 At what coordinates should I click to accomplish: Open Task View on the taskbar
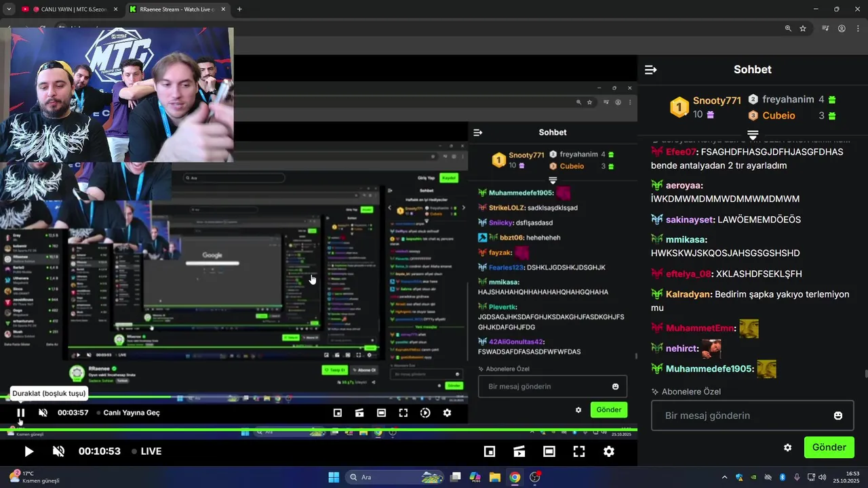click(456, 477)
